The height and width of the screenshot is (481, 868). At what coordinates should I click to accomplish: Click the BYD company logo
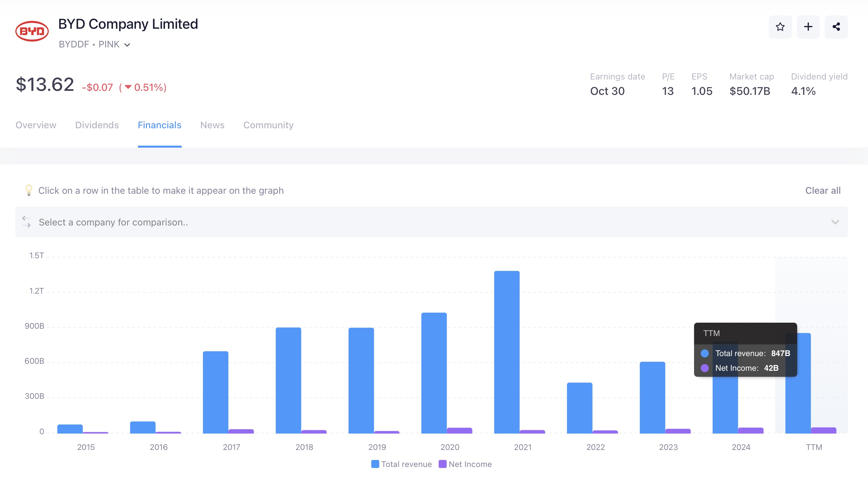click(32, 31)
